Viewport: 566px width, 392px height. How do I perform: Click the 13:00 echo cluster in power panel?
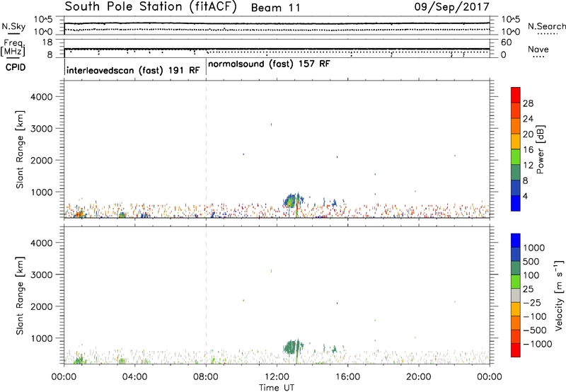click(x=293, y=202)
